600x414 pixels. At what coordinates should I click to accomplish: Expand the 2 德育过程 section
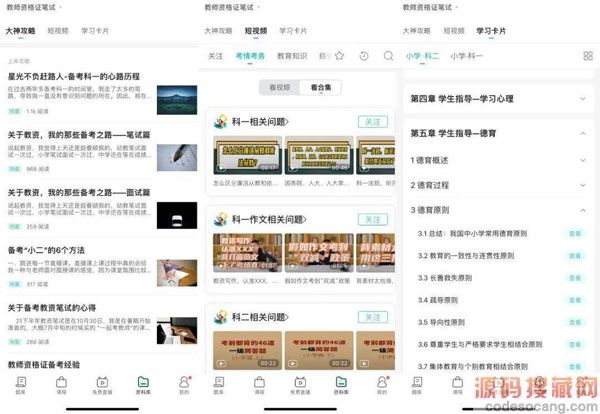583,186
